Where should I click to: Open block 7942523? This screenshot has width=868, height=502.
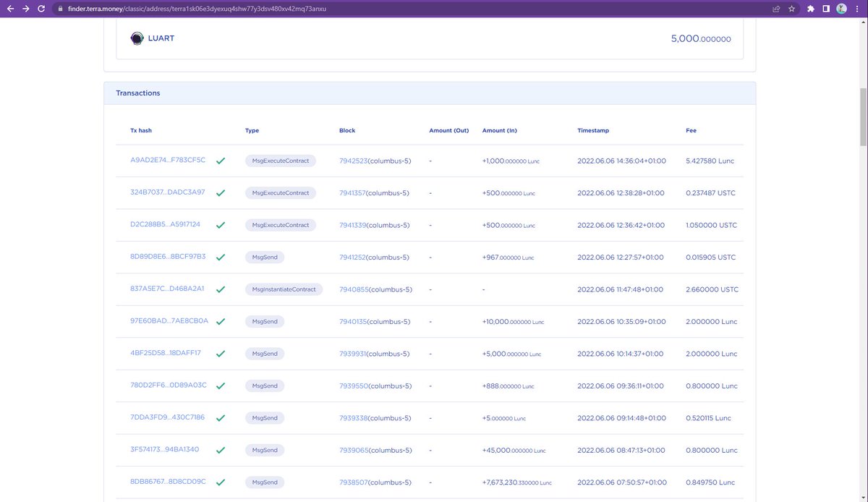[x=354, y=161]
